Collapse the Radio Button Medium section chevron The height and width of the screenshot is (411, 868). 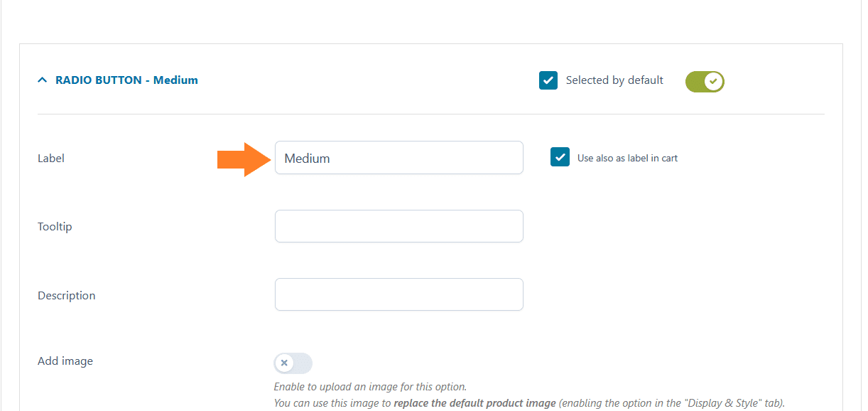point(43,80)
